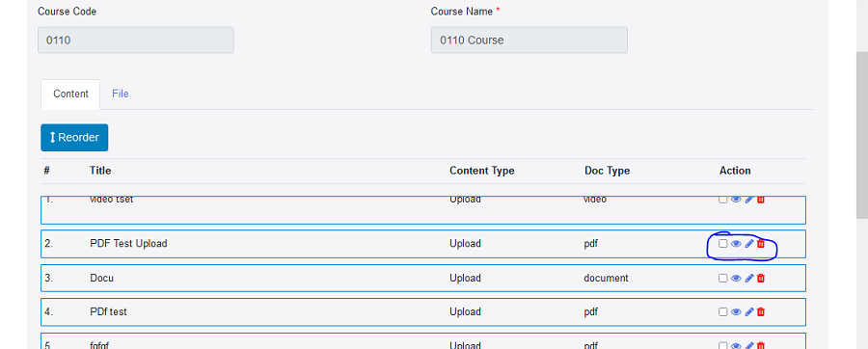The height and width of the screenshot is (349, 868).
Task: Click the vertical page scrollbar thumb
Action: pos(862,136)
